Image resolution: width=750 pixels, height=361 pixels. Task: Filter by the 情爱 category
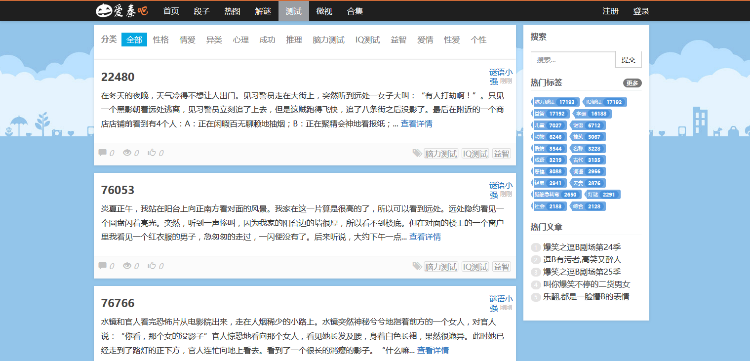point(188,40)
